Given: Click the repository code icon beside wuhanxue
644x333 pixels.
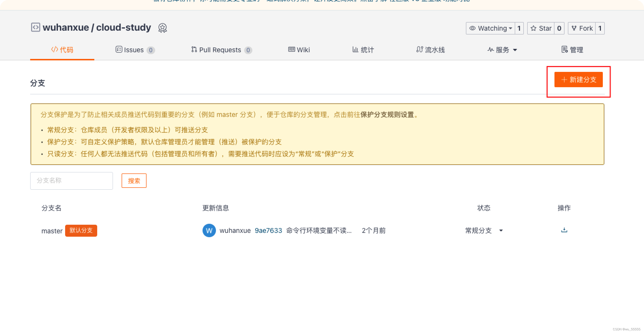Looking at the screenshot, I should pyautogui.click(x=35, y=27).
